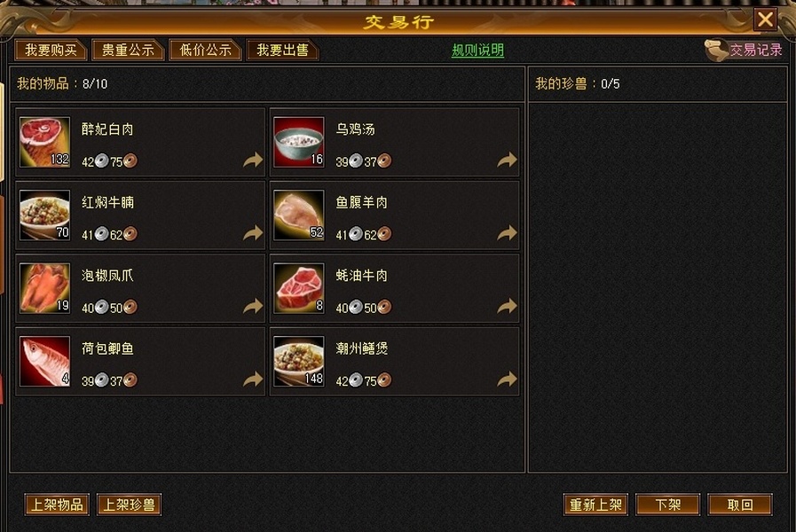Click the 泡椒凤爪 item icon
The image size is (796, 532).
[44, 288]
